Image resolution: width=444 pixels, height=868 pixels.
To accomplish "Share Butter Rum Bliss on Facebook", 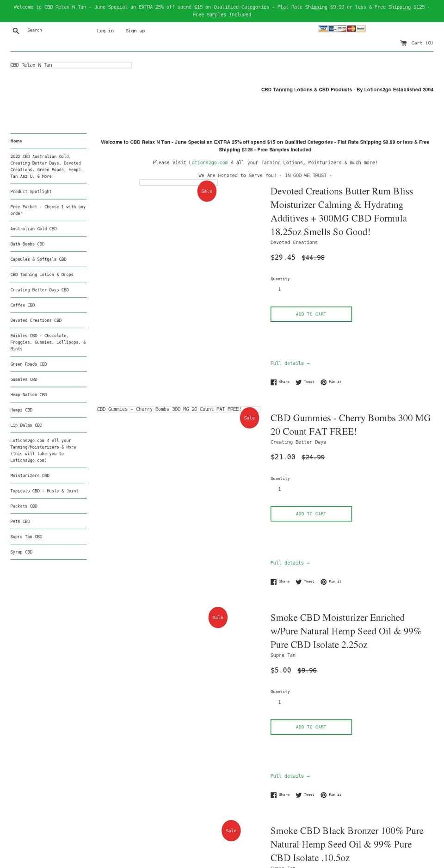I will click(x=280, y=382).
